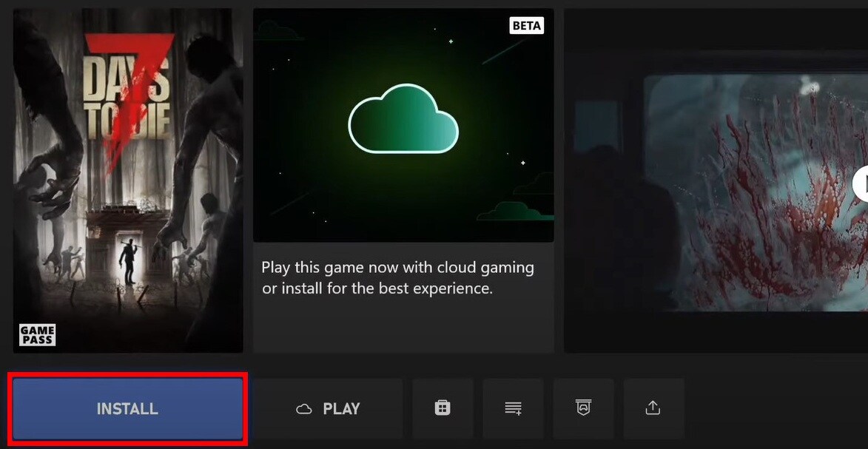This screenshot has height=449, width=868.
Task: Click the green cloud illustration
Action: [x=403, y=118]
